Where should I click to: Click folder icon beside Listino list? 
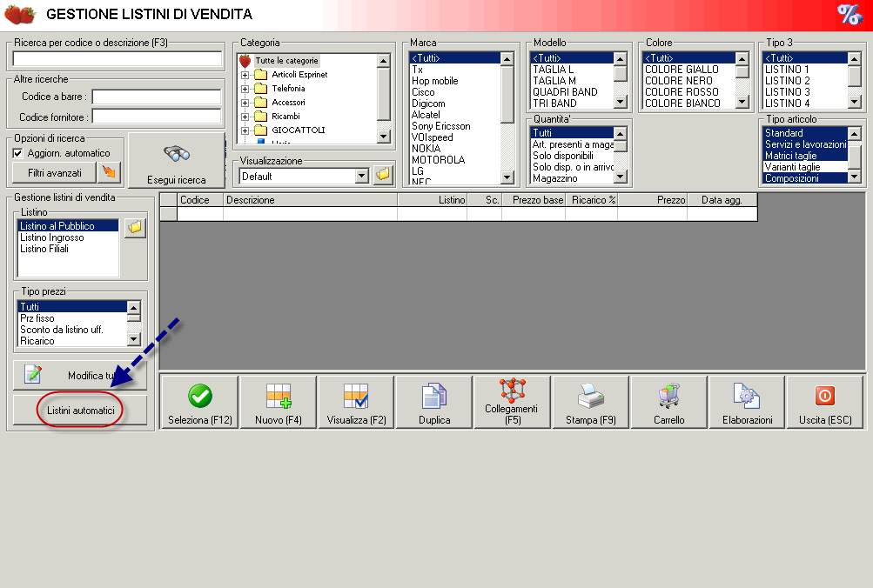click(x=135, y=228)
